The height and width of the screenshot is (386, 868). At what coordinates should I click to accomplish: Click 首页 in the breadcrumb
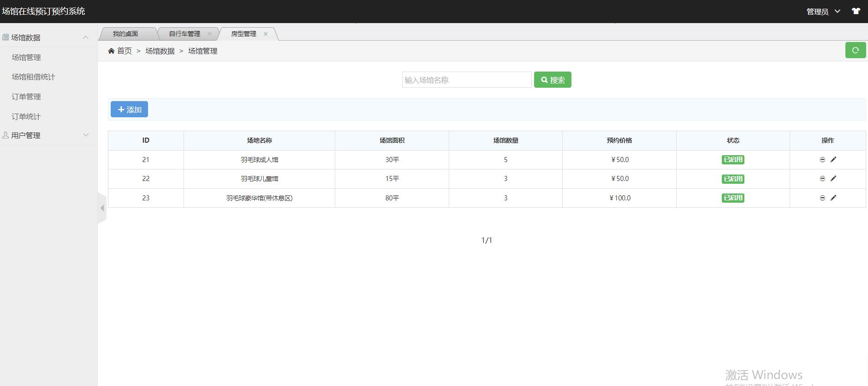coord(125,51)
